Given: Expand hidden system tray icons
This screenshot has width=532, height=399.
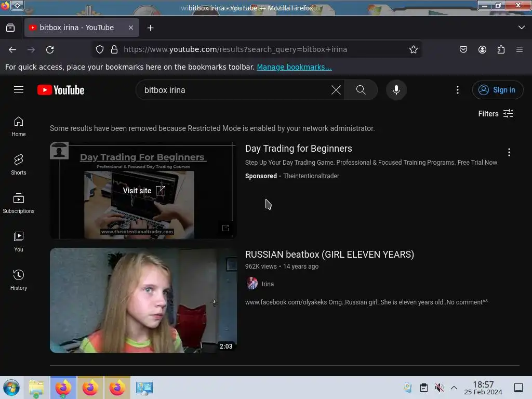Looking at the screenshot, I should tap(454, 388).
